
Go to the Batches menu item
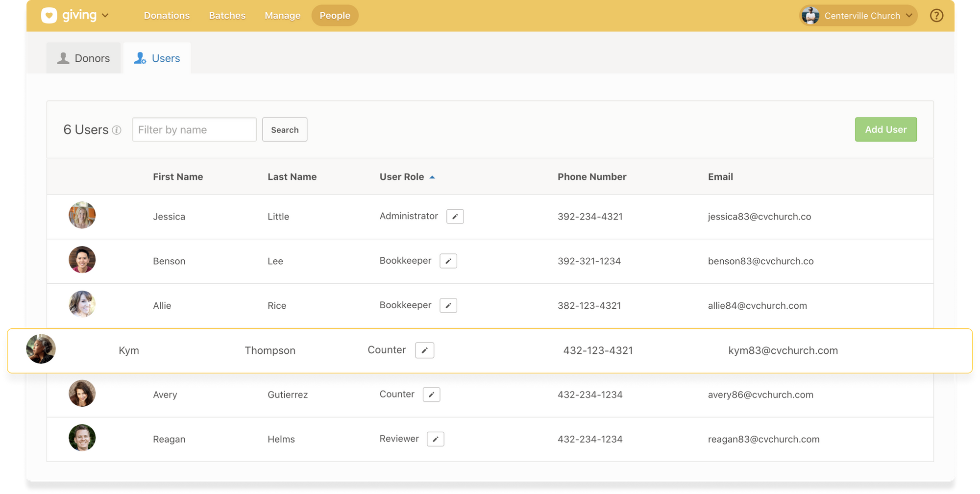tap(227, 16)
